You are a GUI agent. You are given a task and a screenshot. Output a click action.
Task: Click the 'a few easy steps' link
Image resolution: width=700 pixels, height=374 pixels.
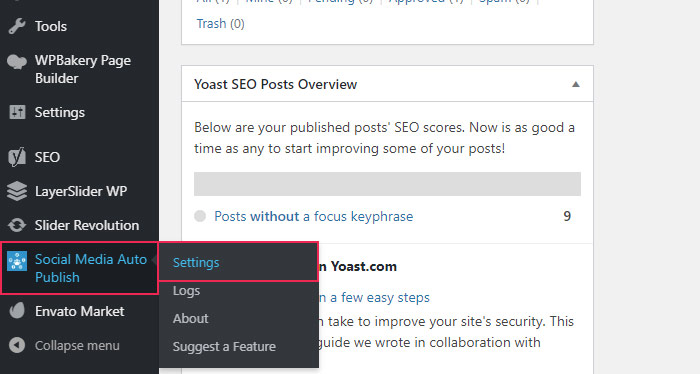point(379,297)
